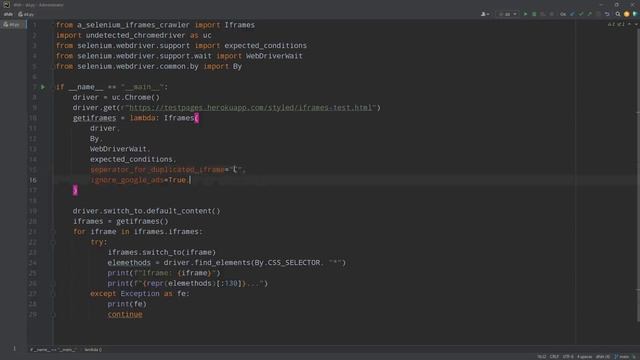Click 'iframes.switch_to(iframe)' line
This screenshot has width=640, height=360.
162,252
